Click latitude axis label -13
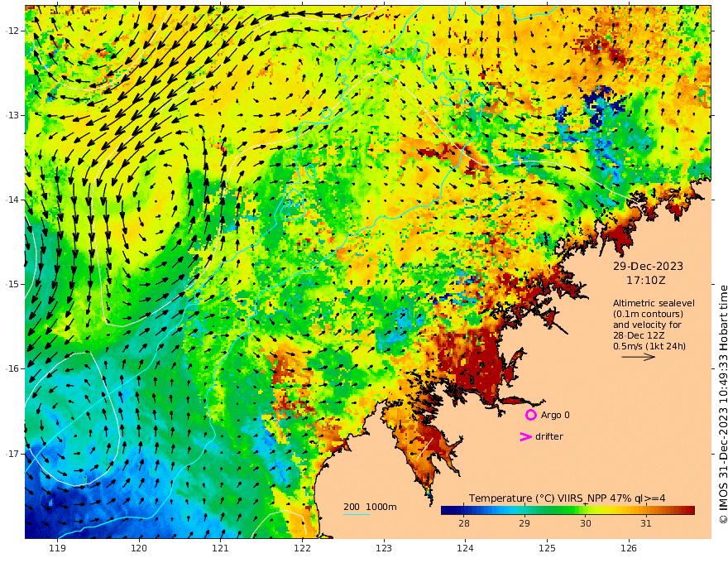 tap(12, 115)
